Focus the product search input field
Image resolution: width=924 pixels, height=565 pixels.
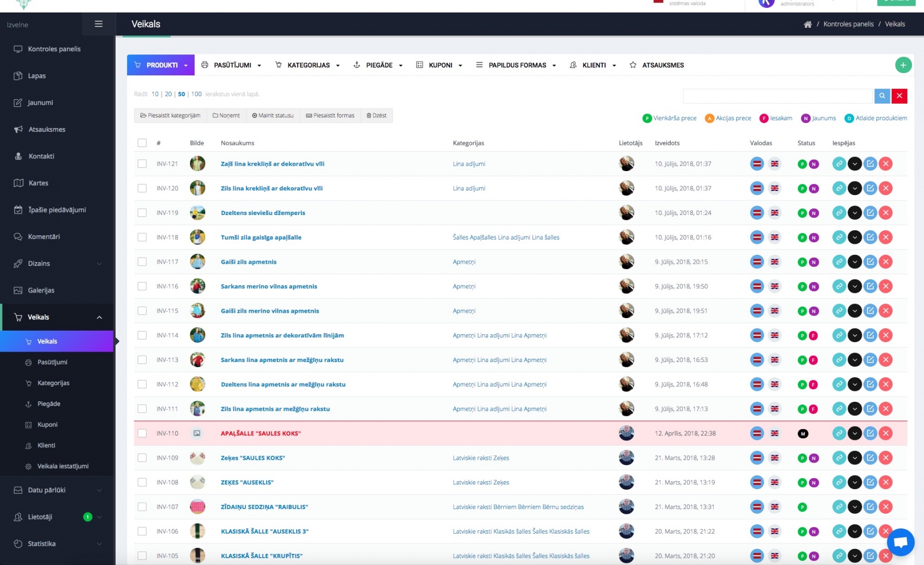pos(778,96)
